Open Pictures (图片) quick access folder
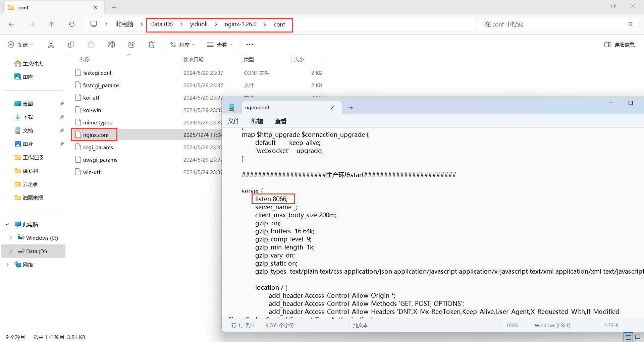Viewport: 644px width, 342px height. coord(24,144)
